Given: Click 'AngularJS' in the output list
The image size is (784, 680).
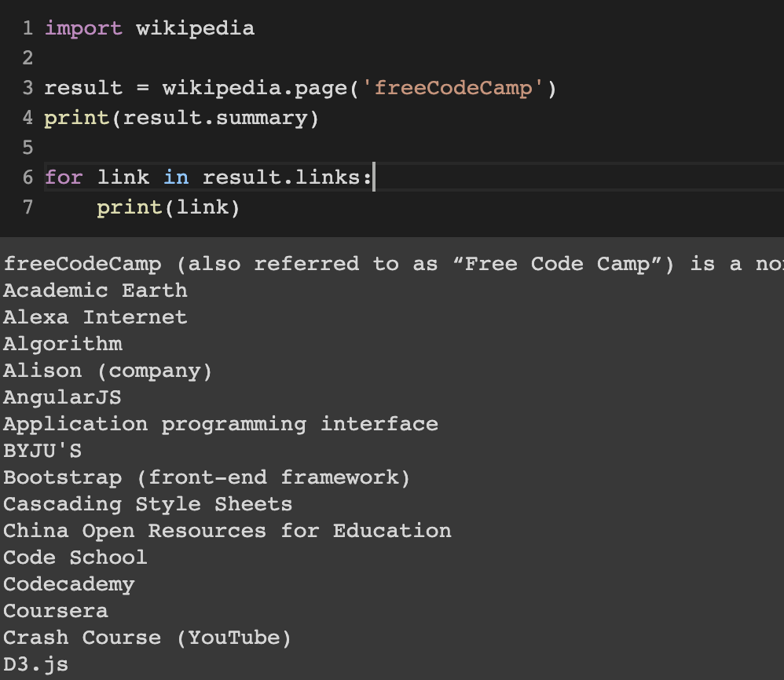Looking at the screenshot, I should click(x=62, y=397).
